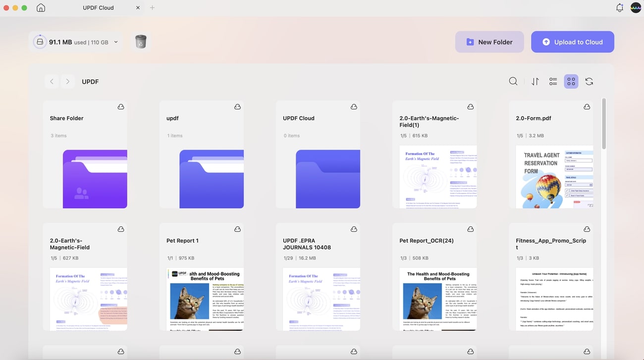The image size is (644, 360).
Task: Open Pet Report 1 cat preview
Action: [205, 299]
